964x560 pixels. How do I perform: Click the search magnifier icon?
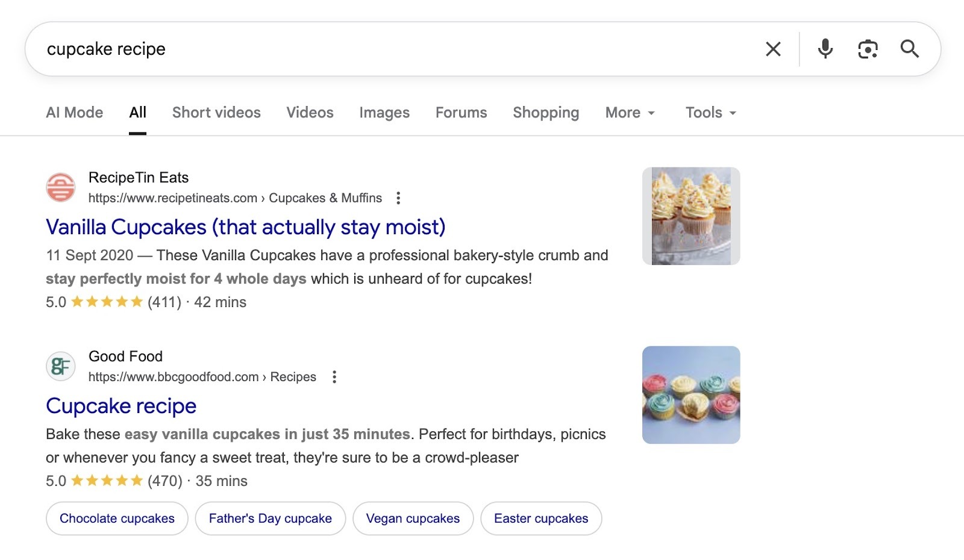point(910,49)
